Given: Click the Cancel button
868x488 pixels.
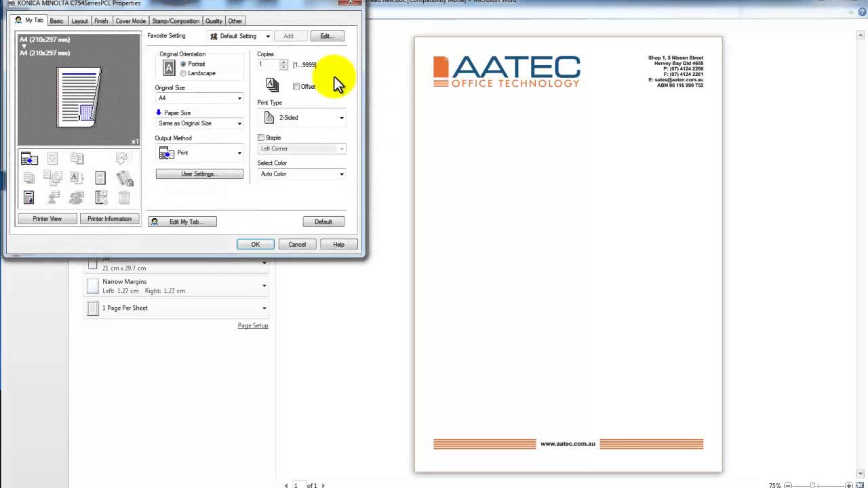Looking at the screenshot, I should pos(297,245).
